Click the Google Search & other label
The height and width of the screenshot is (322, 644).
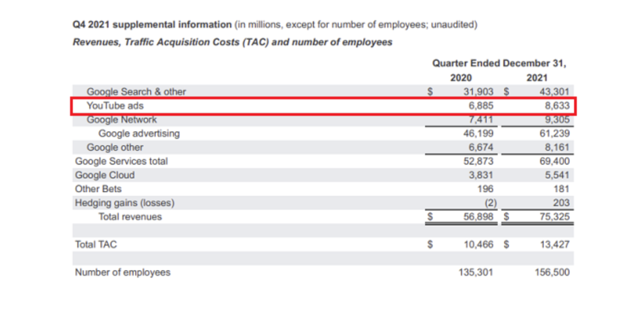point(136,92)
